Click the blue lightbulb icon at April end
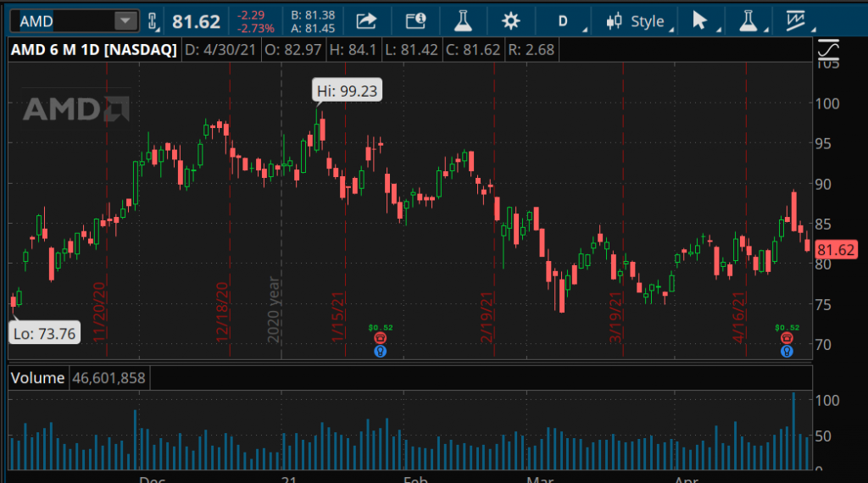Screen dimensions: 868x483 (787, 351)
